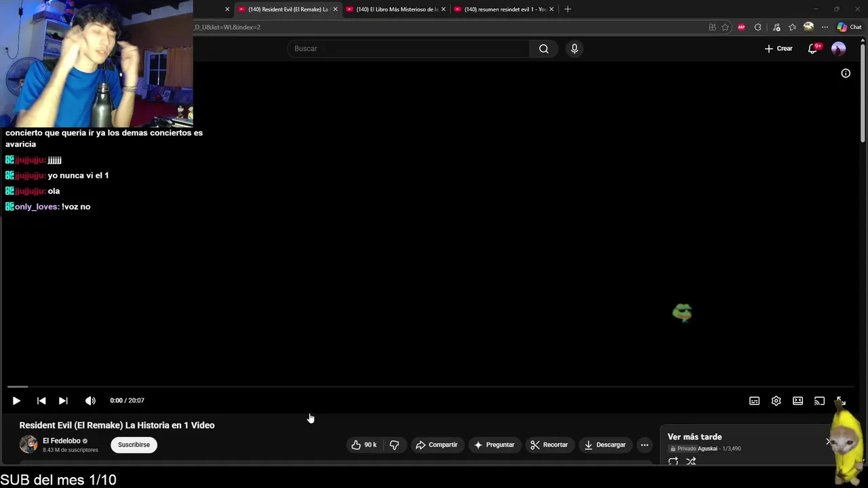The image size is (868, 488).
Task: Cast video to a TV device
Action: pyautogui.click(x=819, y=401)
